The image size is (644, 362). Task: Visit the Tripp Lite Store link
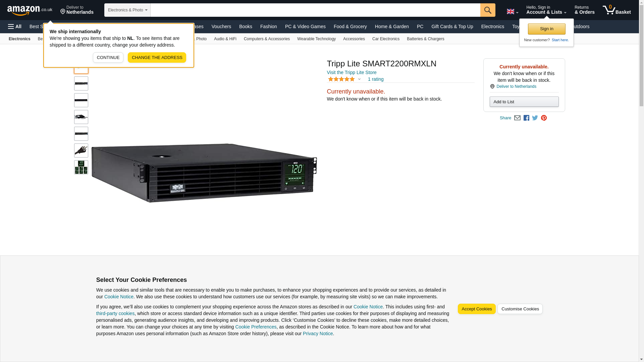click(352, 72)
